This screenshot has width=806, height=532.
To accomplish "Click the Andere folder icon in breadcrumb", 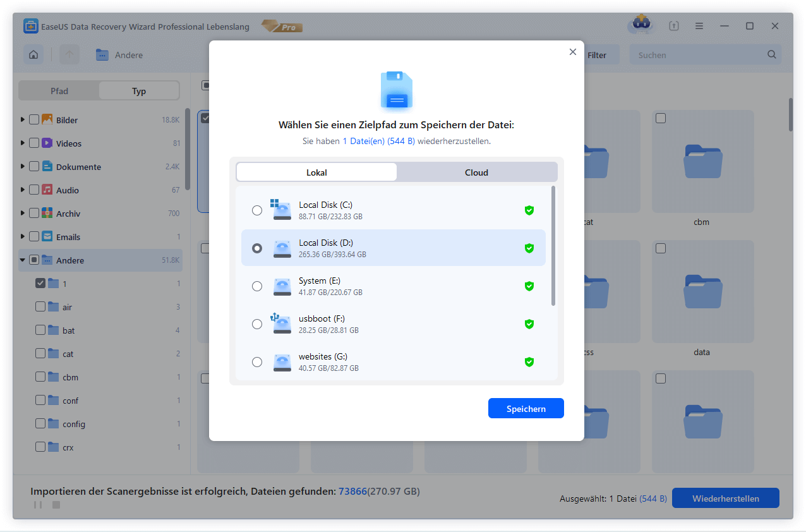I will point(102,55).
